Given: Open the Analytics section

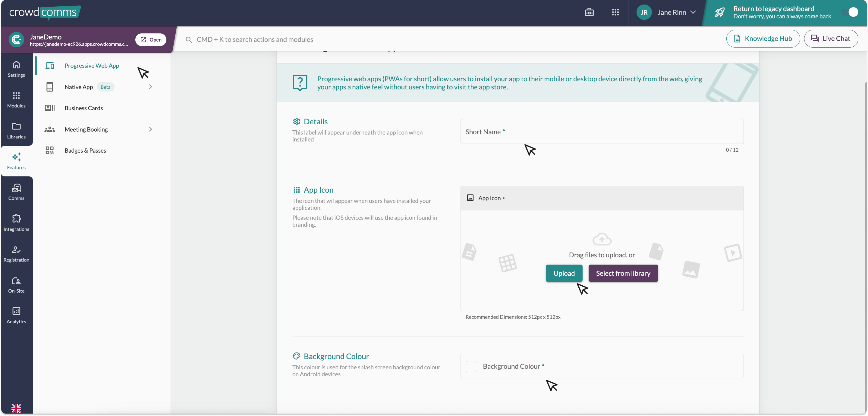Looking at the screenshot, I should (16, 315).
